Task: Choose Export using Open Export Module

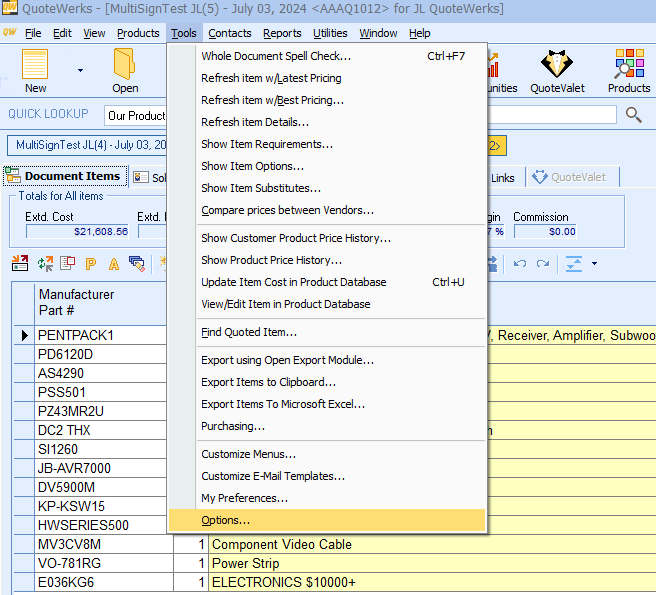Action: [327, 360]
